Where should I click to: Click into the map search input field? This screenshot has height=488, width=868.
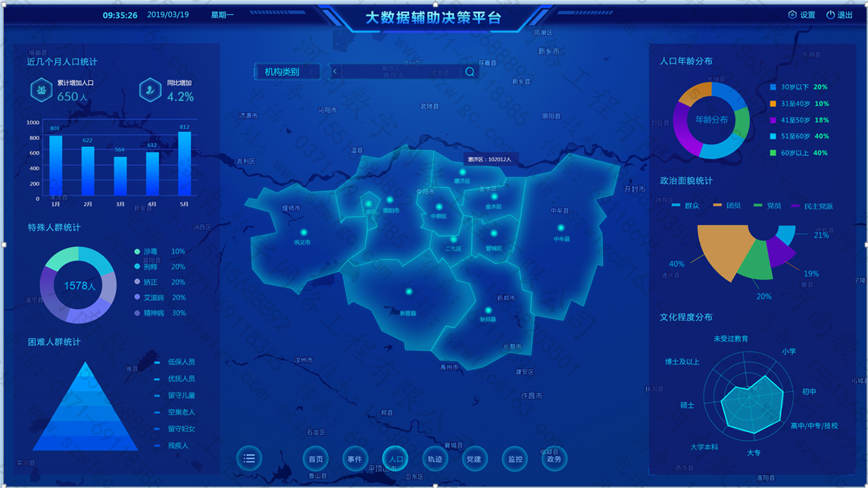click(x=401, y=72)
